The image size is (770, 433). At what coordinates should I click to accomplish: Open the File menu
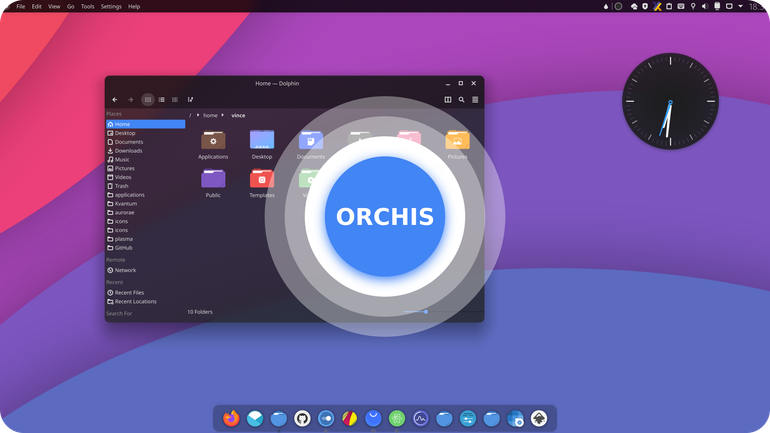coord(21,6)
